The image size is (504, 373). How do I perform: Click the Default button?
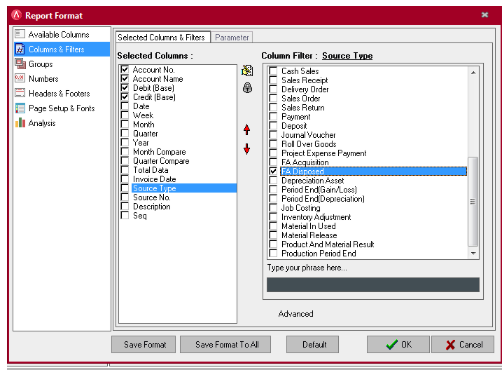313,344
